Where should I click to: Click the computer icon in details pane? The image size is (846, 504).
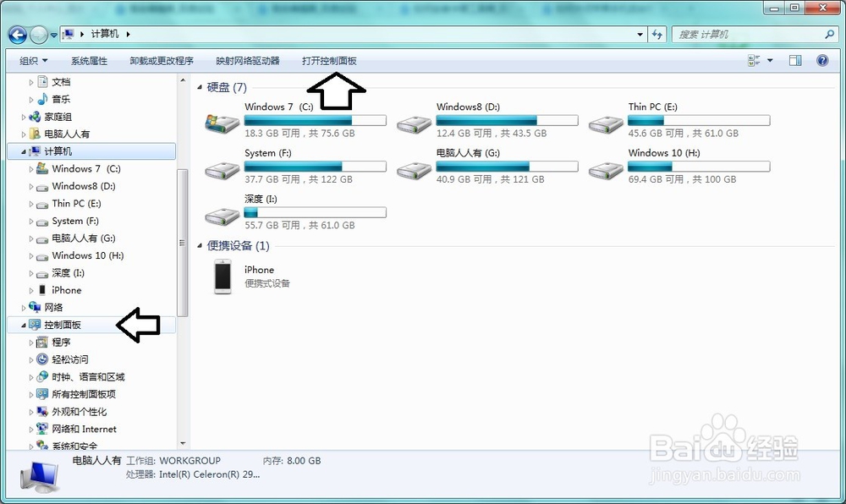39,476
